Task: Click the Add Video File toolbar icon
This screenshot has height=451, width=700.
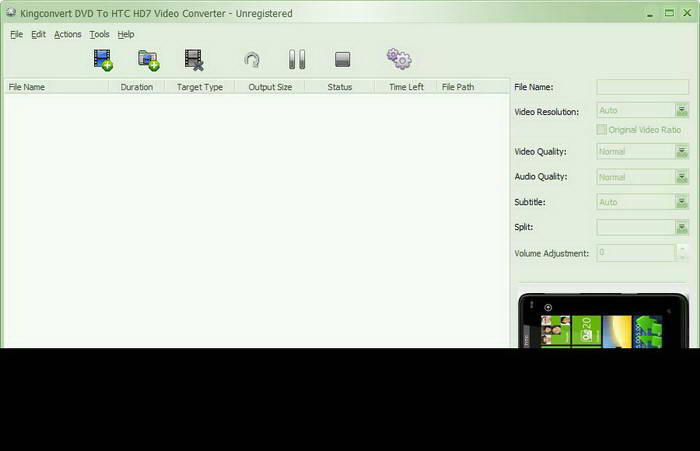Action: (x=103, y=60)
